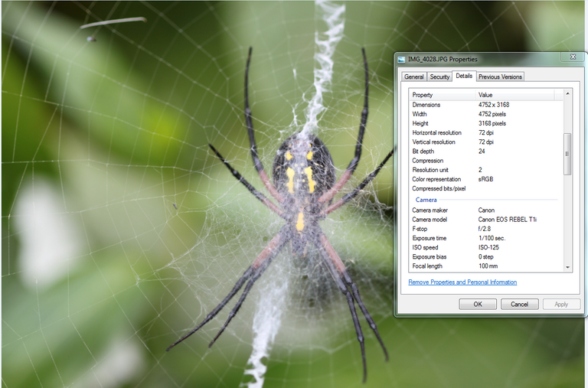This screenshot has height=388, width=588.
Task: Click the Compression property row
Action: click(x=486, y=161)
